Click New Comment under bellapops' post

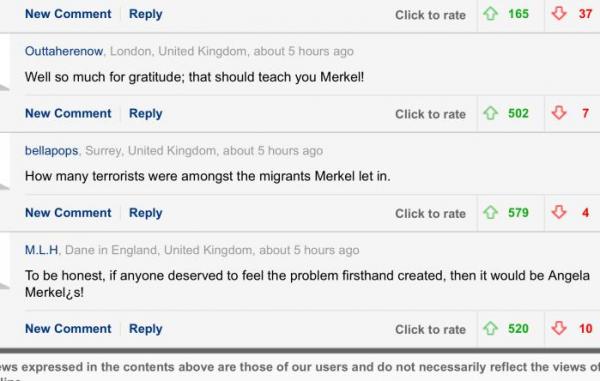(x=68, y=213)
